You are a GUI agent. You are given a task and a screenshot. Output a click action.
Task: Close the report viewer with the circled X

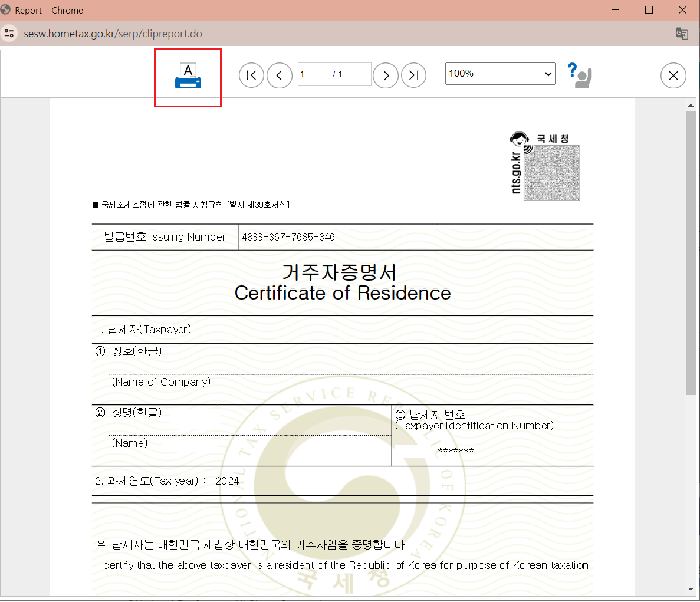(x=673, y=75)
